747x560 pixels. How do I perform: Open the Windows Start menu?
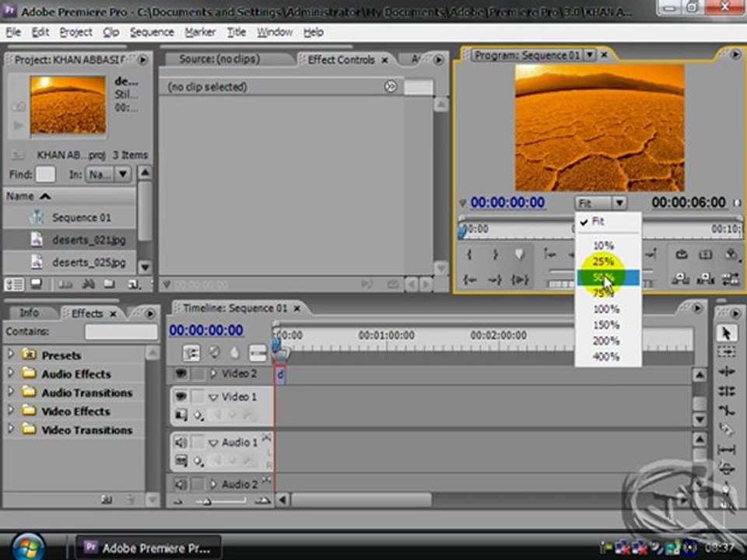click(28, 547)
